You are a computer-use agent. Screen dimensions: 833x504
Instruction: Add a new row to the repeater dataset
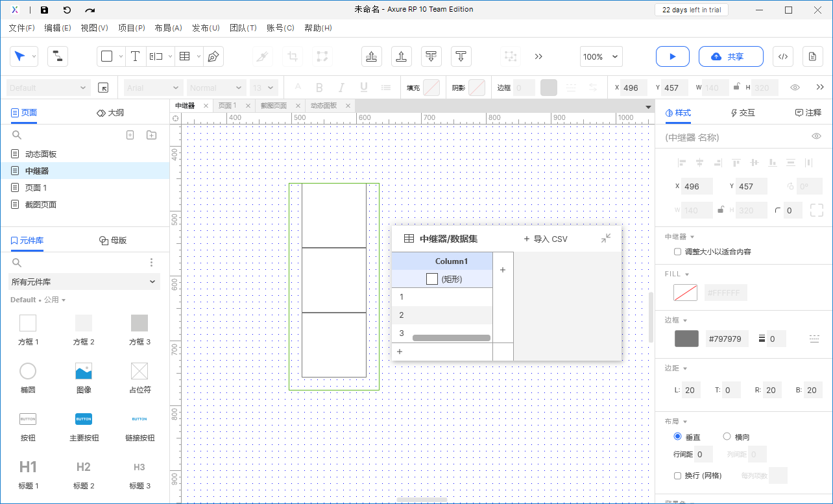pos(400,352)
